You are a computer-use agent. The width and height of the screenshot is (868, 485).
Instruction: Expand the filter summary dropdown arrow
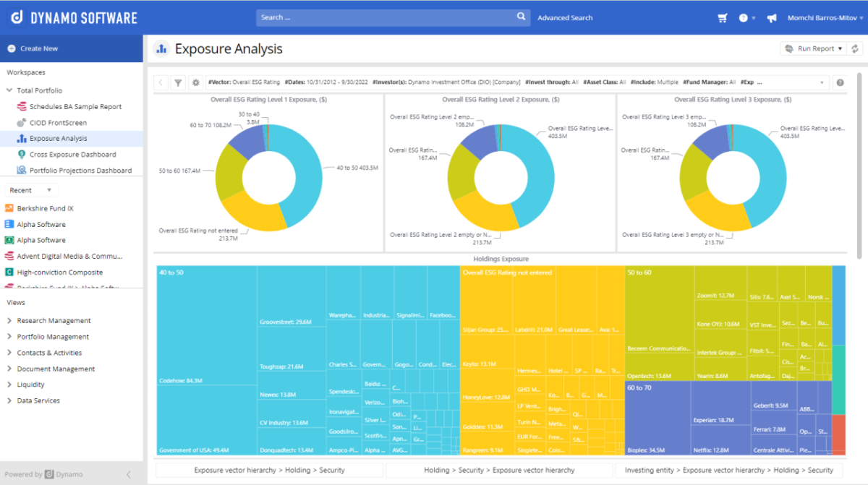point(822,82)
